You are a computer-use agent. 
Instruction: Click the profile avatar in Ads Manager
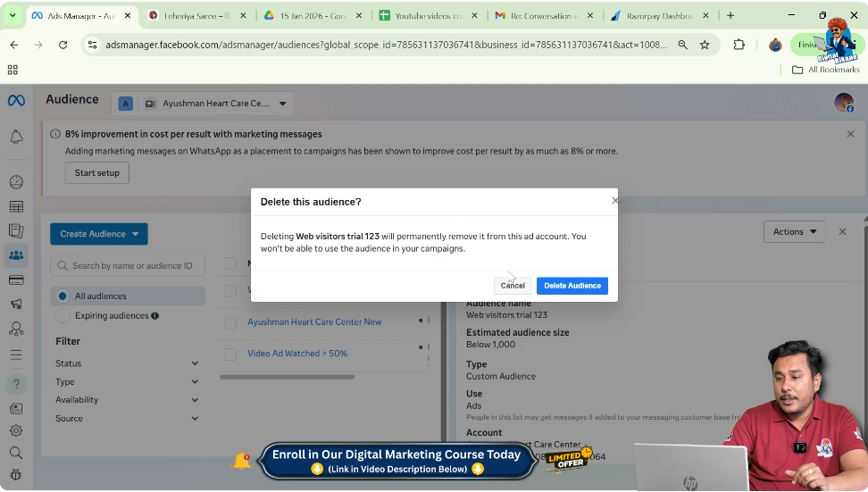coord(844,103)
